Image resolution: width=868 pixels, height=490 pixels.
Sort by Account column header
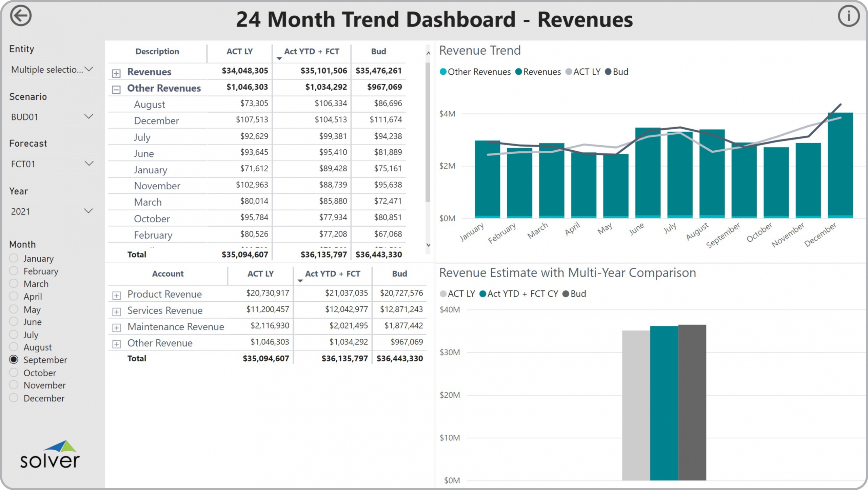167,274
